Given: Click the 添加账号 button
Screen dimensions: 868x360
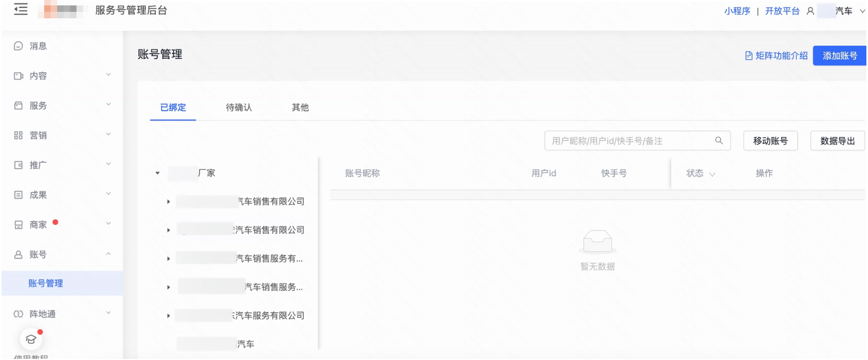Looking at the screenshot, I should [839, 56].
